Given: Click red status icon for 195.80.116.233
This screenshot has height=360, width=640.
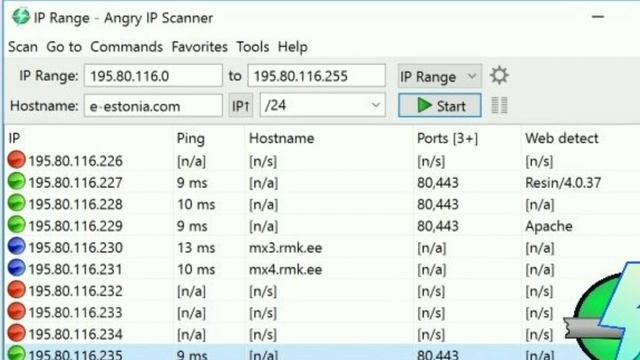Looking at the screenshot, I should pos(17,311).
